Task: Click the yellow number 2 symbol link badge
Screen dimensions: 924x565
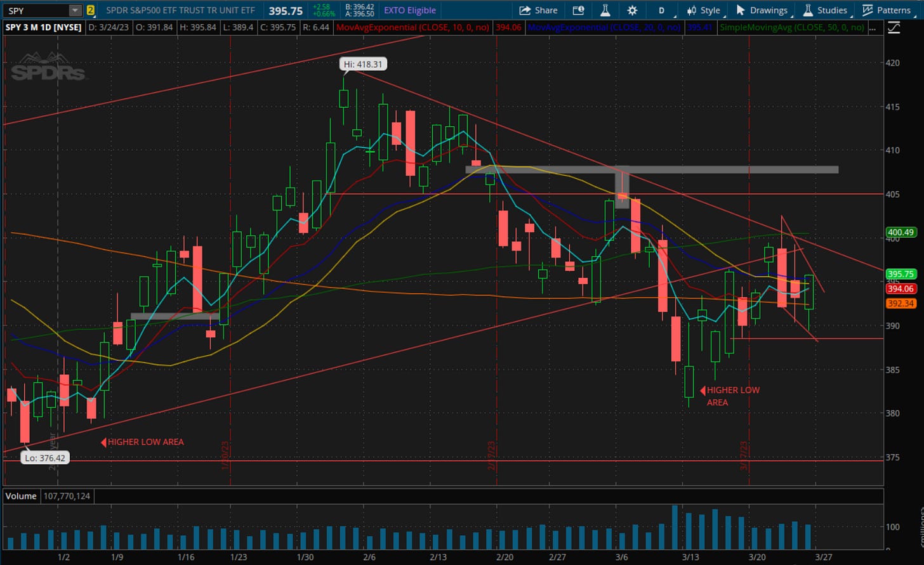Action: click(x=90, y=10)
